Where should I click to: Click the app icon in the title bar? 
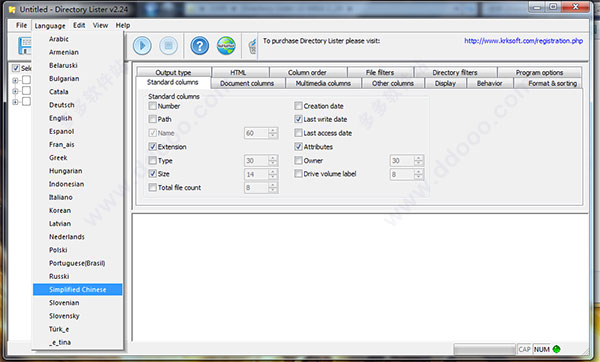(12, 9)
